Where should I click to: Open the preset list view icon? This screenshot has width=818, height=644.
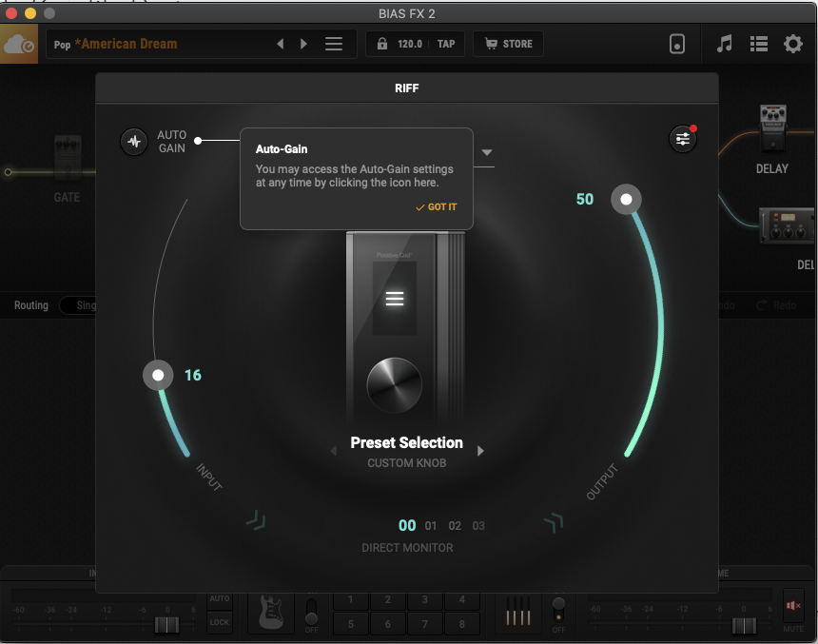point(757,44)
